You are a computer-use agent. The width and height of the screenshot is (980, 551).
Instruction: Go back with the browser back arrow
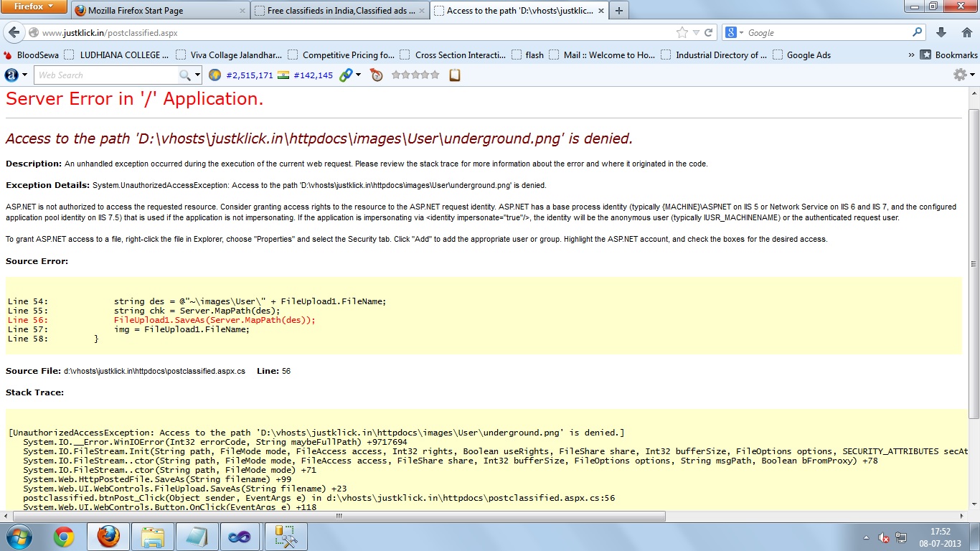(x=14, y=32)
